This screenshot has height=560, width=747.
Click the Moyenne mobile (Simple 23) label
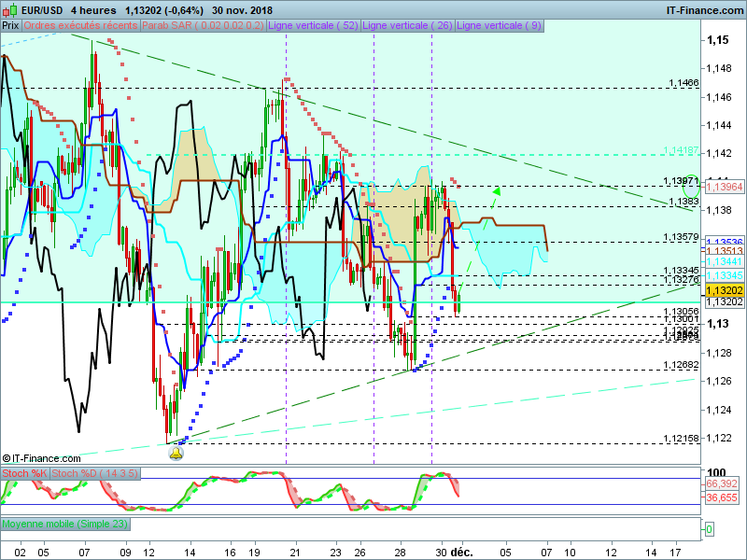[x=65, y=525]
